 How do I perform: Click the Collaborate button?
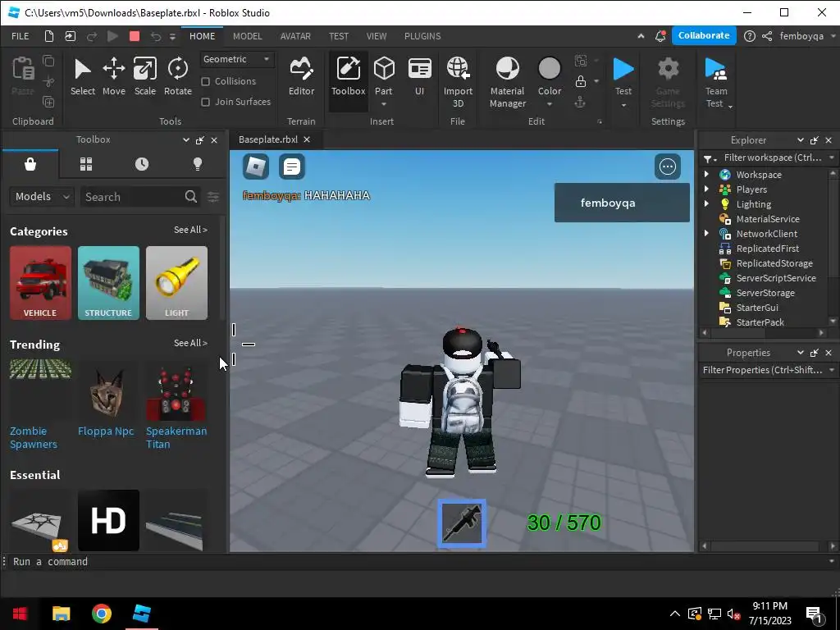[x=704, y=35]
